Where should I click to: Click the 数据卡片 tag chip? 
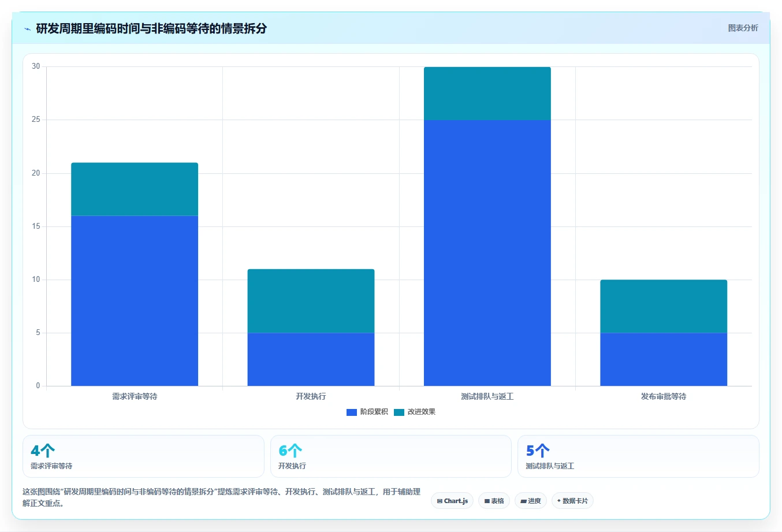coord(572,501)
